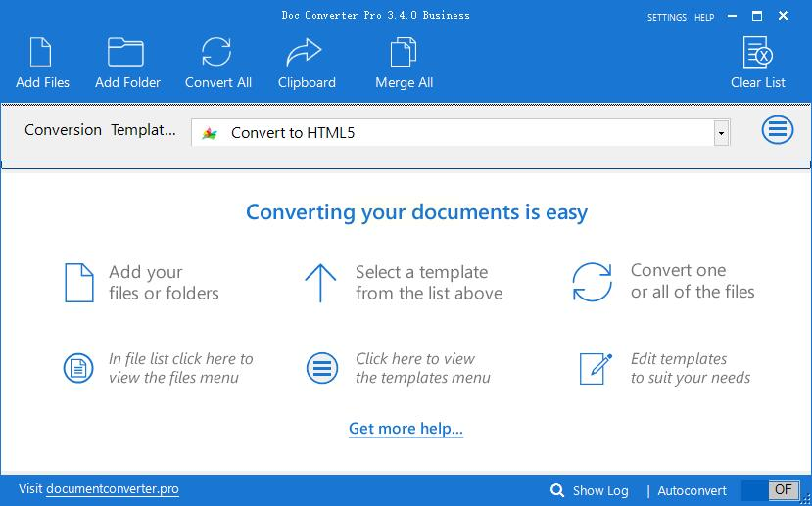
Task: Toggle the Autoconvert OFF switch
Action: click(x=772, y=489)
